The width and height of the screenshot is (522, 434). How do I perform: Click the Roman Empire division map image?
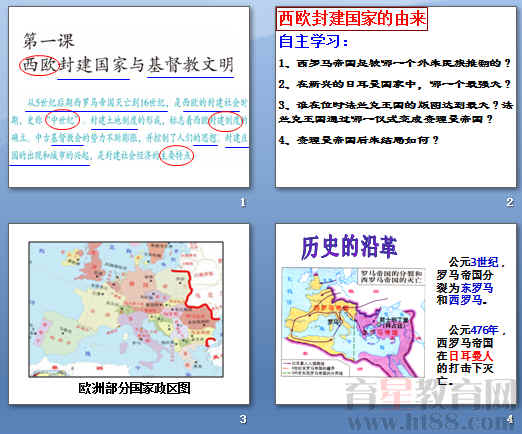353,322
